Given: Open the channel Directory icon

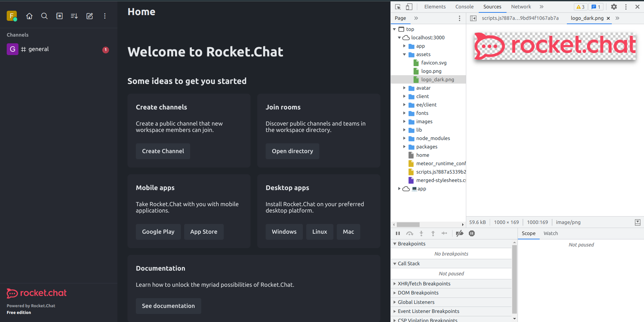Looking at the screenshot, I should click(59, 16).
